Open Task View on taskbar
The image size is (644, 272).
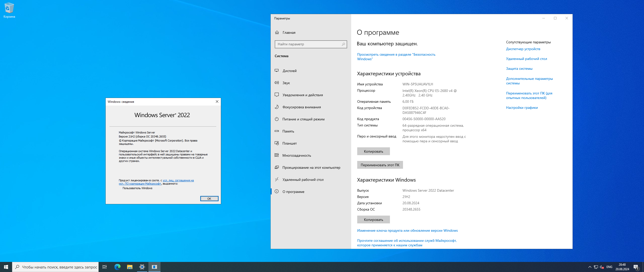coord(105,267)
